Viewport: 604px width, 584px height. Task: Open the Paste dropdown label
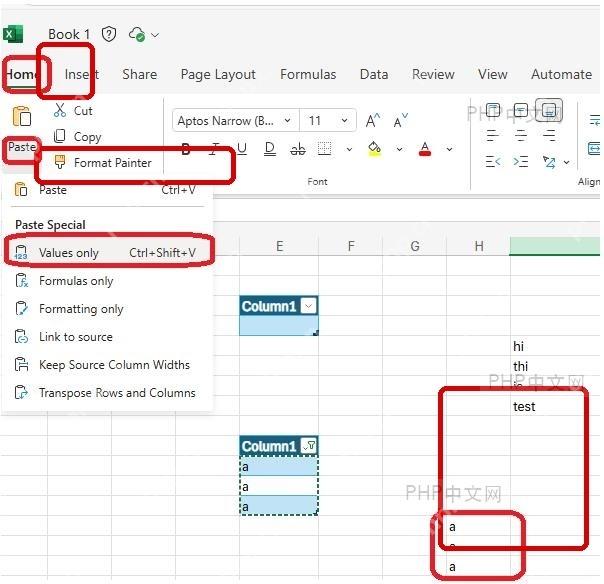pyautogui.click(x=22, y=147)
